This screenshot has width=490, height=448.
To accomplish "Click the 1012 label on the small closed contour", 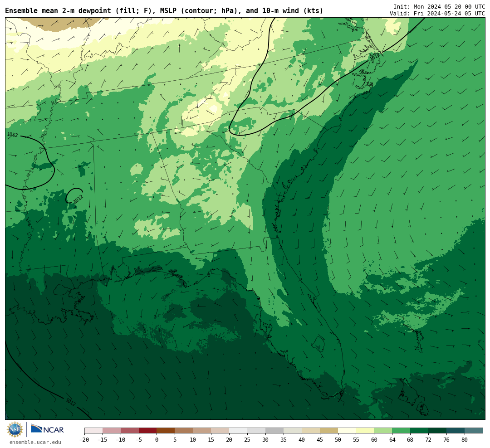I will (78, 199).
